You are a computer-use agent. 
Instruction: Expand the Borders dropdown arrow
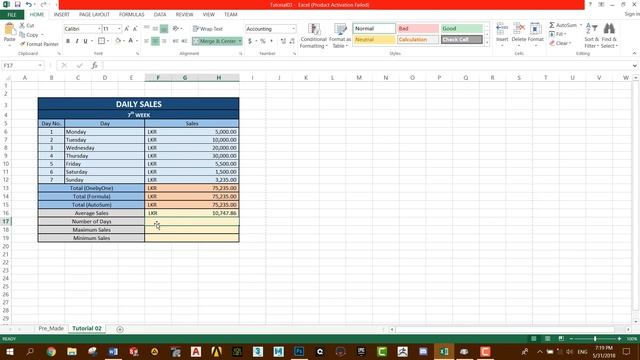coord(108,41)
